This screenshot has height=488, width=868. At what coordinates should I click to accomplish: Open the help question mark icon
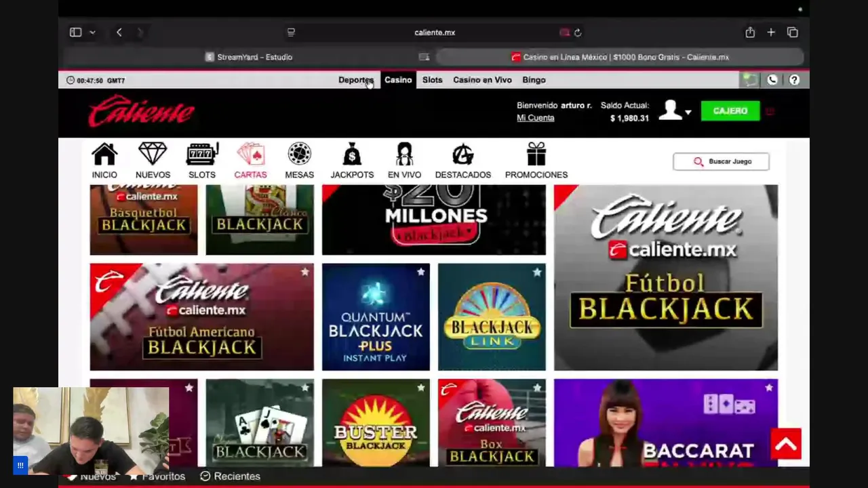pyautogui.click(x=794, y=80)
